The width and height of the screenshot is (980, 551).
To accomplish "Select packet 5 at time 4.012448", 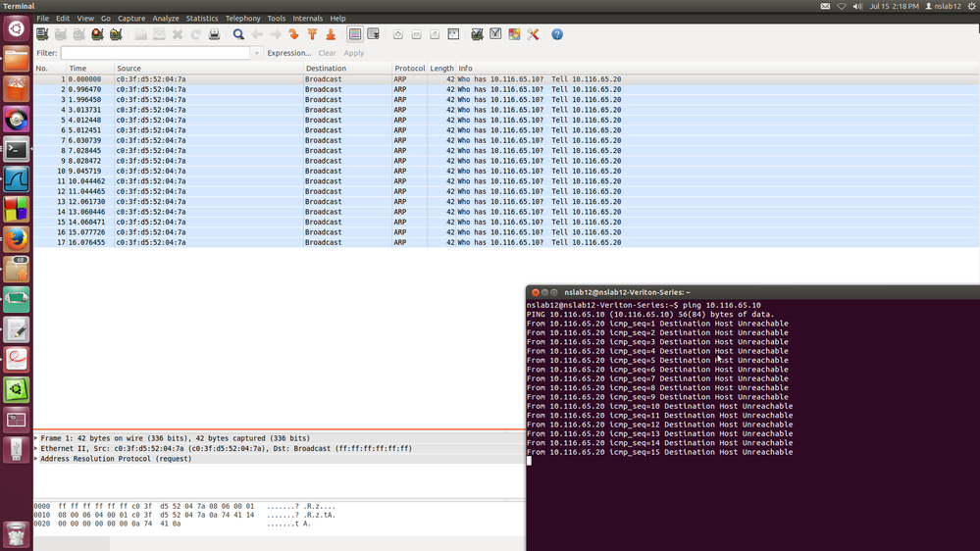I will 506,120.
